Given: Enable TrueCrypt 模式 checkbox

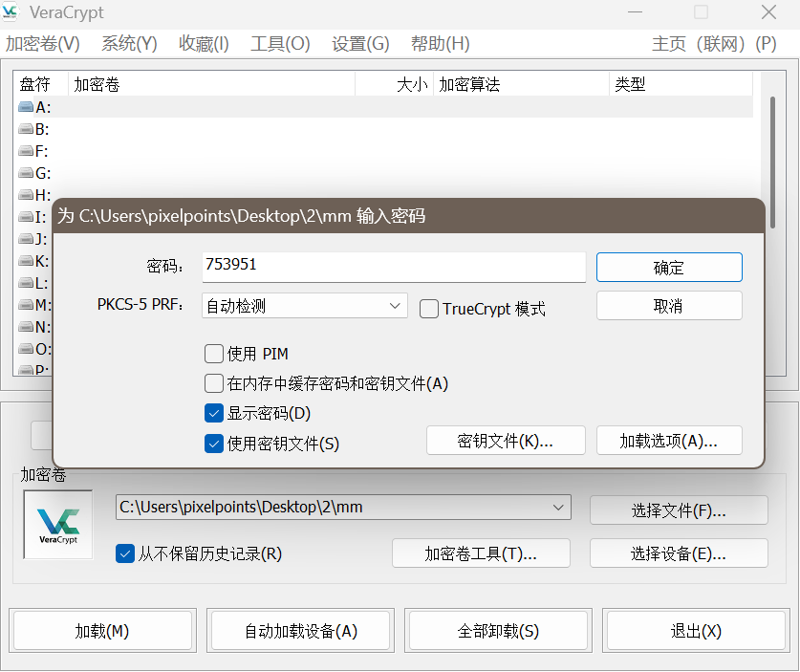Looking at the screenshot, I should (428, 309).
